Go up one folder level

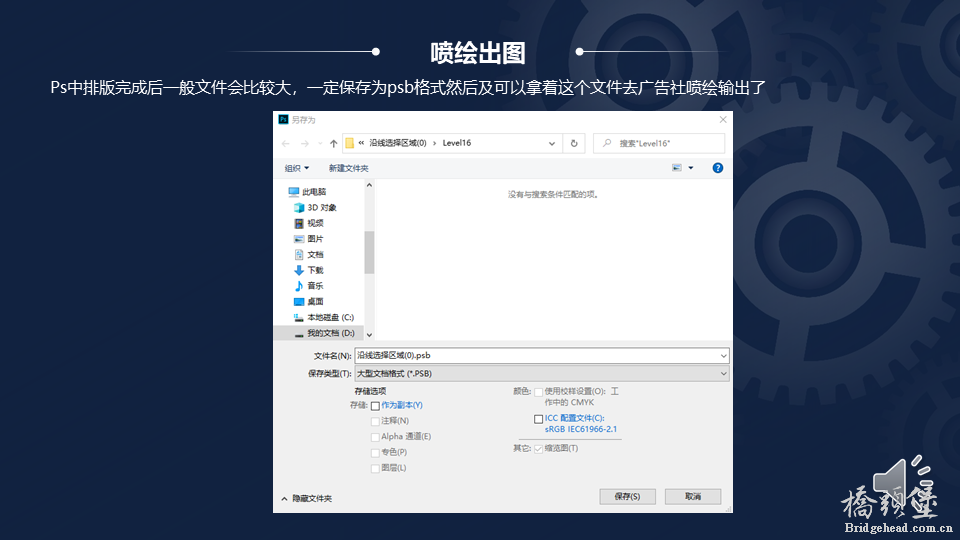point(333,143)
